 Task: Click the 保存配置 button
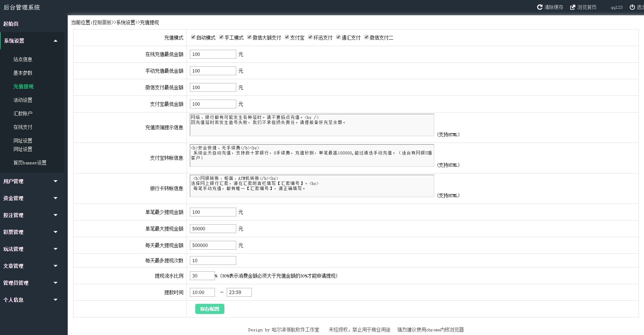(209, 309)
